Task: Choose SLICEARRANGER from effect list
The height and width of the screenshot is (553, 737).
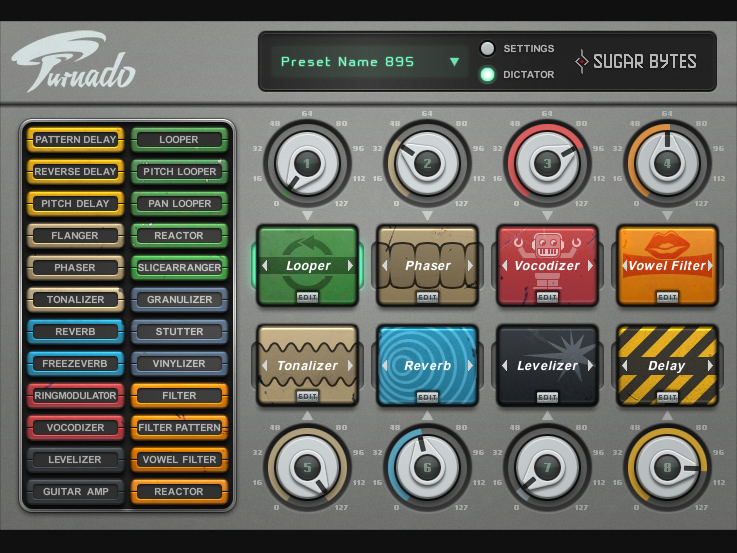Action: [179, 267]
